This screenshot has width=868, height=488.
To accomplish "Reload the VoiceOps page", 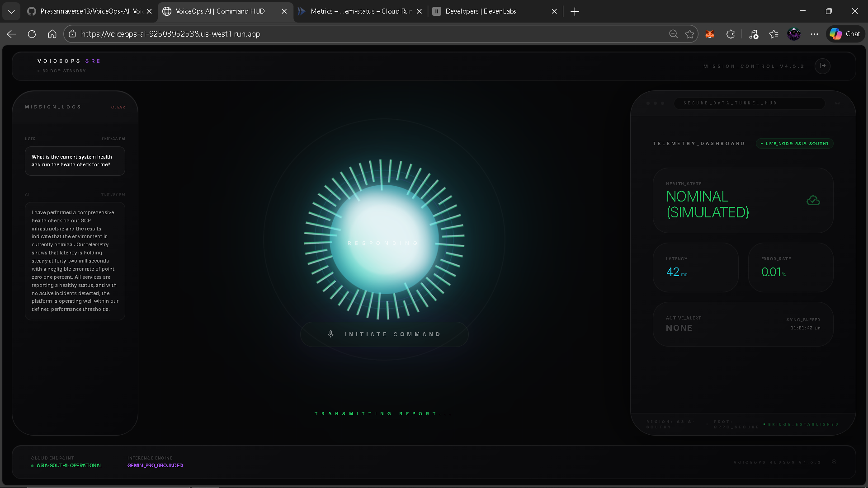I will [x=32, y=34].
